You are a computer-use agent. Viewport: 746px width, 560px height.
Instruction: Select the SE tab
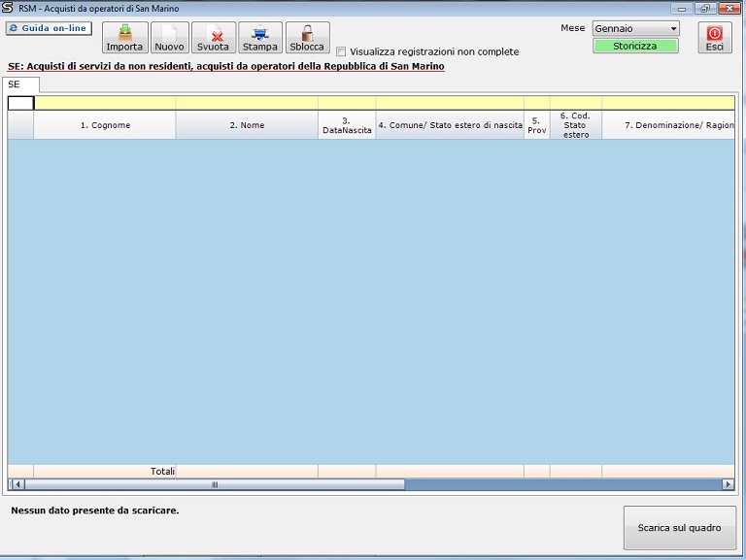[x=20, y=84]
